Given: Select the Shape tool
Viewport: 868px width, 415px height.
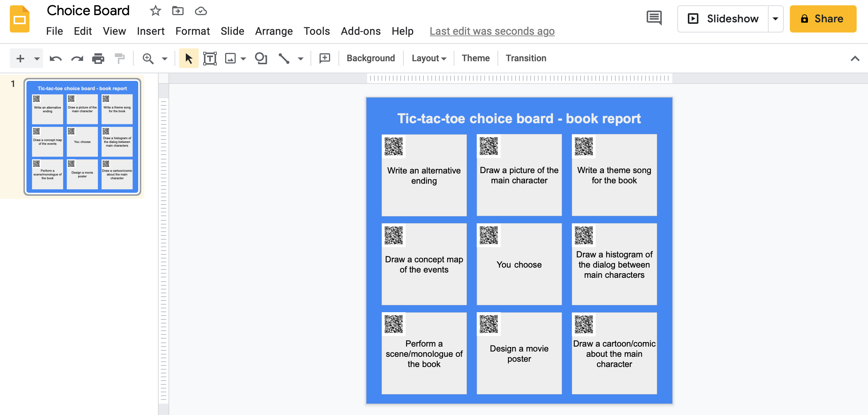Looking at the screenshot, I should coord(261,58).
